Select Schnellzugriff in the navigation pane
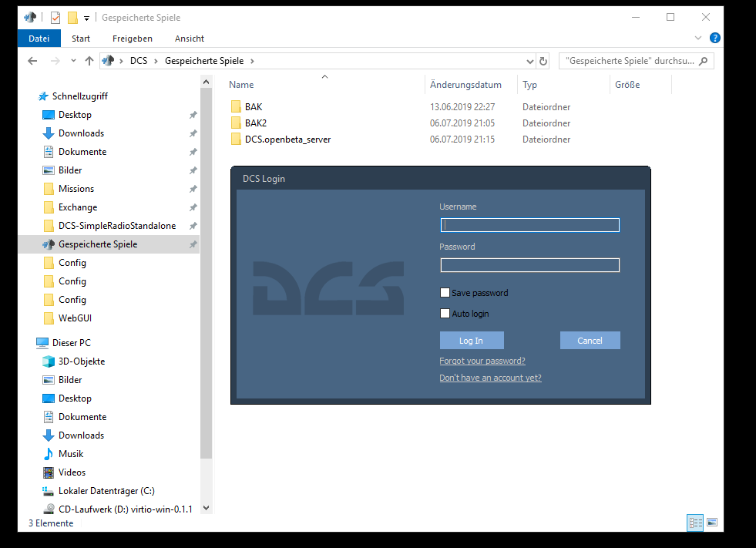Image resolution: width=756 pixels, height=548 pixels. pyautogui.click(x=79, y=96)
